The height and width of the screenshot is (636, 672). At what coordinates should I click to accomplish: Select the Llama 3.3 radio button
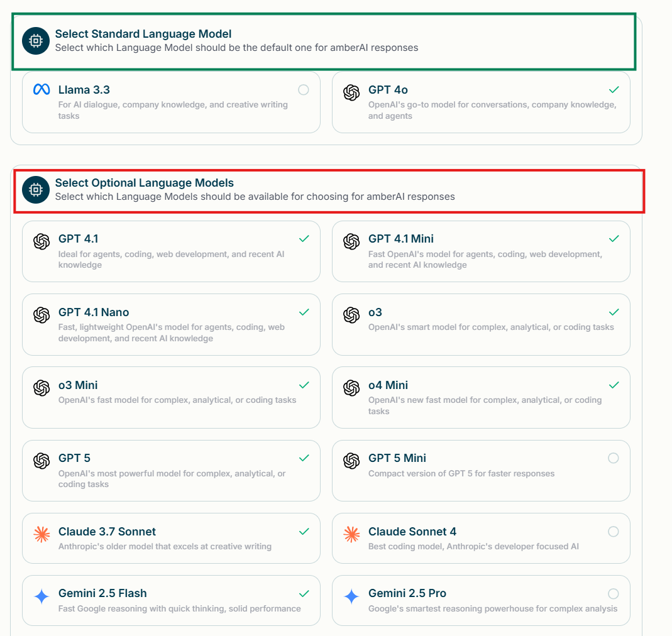[304, 90]
